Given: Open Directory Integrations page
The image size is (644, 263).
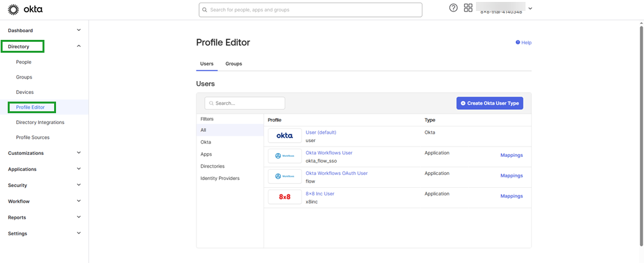Looking at the screenshot, I should (40, 122).
